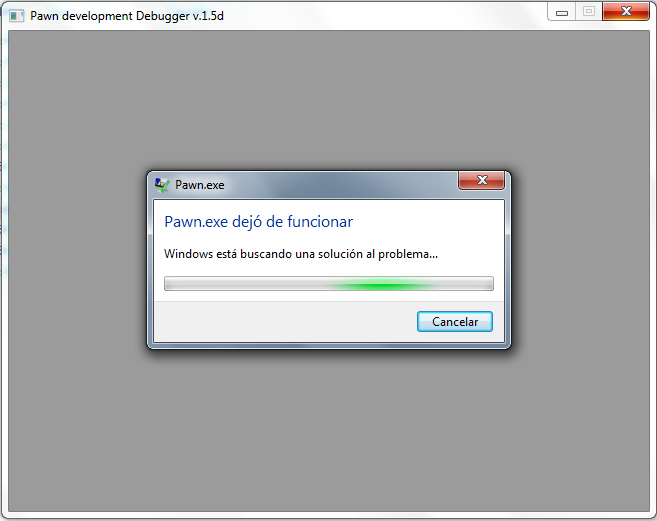This screenshot has width=657, height=521.
Task: Click the empty main window title bar area
Action: [385, 16]
